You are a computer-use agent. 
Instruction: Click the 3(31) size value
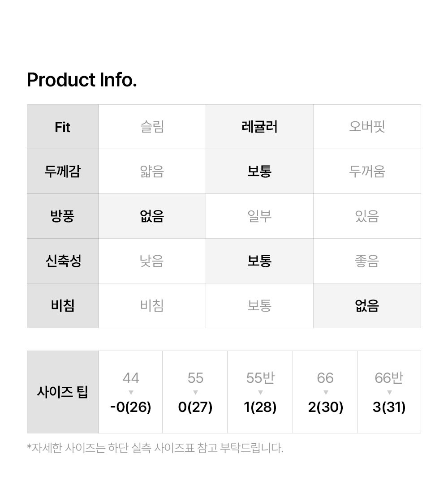(389, 407)
